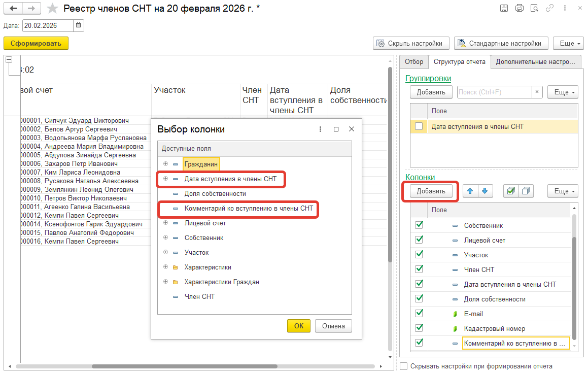Expand the Лицевой счет field node
This screenshot has height=373, width=588.
click(165, 223)
